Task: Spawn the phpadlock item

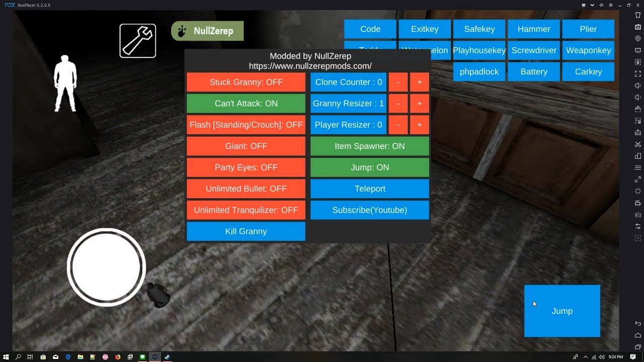Action: coord(479,72)
